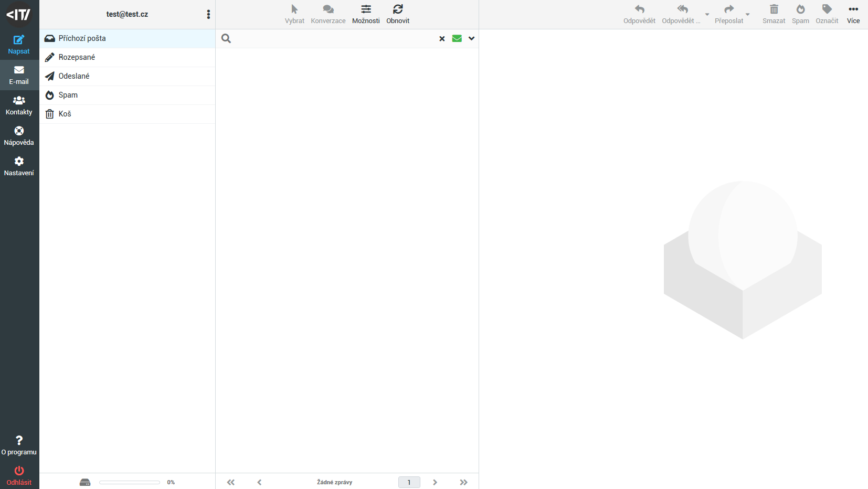Image resolution: width=868 pixels, height=489 pixels.
Task: Toggle the green unread envelope filter
Action: pos(457,38)
